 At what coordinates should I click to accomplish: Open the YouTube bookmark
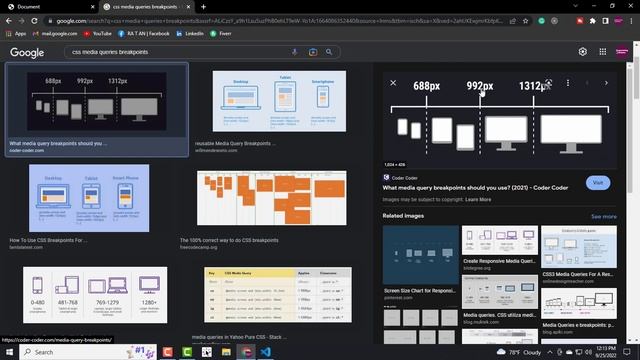pos(98,33)
